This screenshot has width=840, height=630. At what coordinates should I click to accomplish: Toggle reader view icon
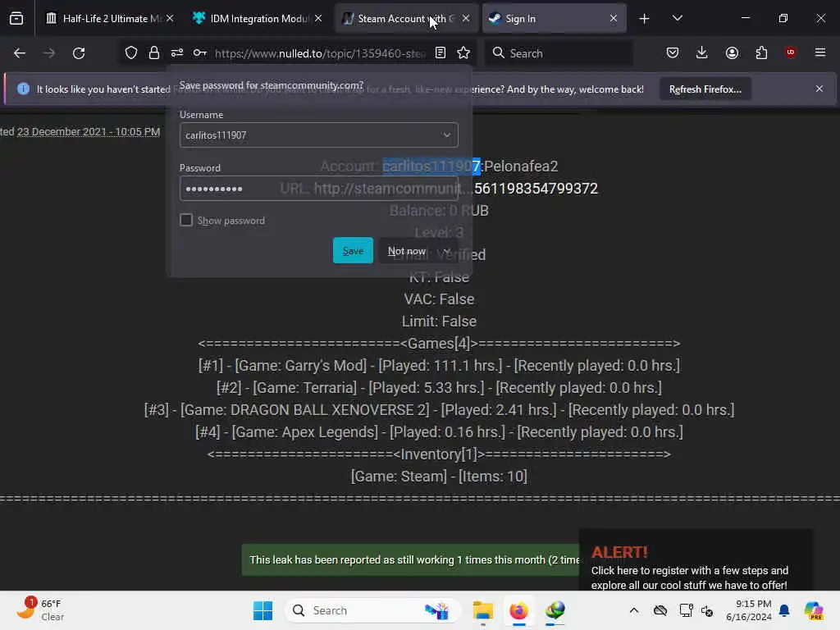click(441, 52)
